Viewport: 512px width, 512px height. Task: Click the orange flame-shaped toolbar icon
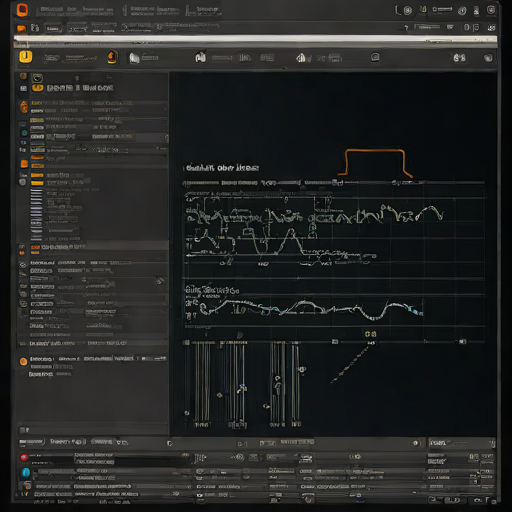tap(113, 57)
